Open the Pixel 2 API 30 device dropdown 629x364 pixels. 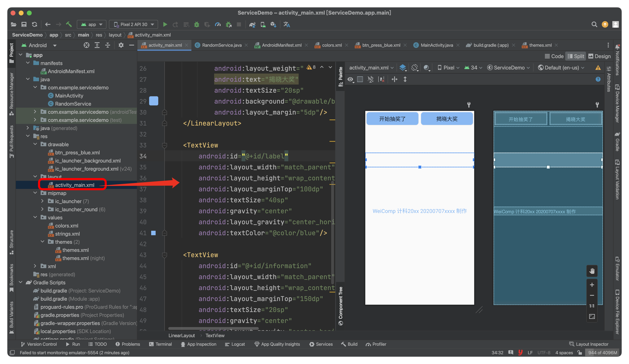tap(133, 24)
